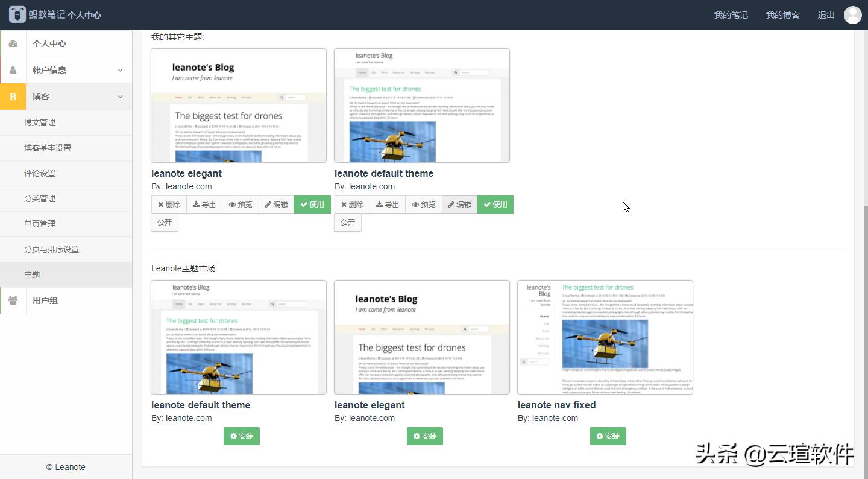Screen dimensions: 868x479
Task: Open 博客基本设置 in the sidebar
Action: pyautogui.click(x=66, y=148)
